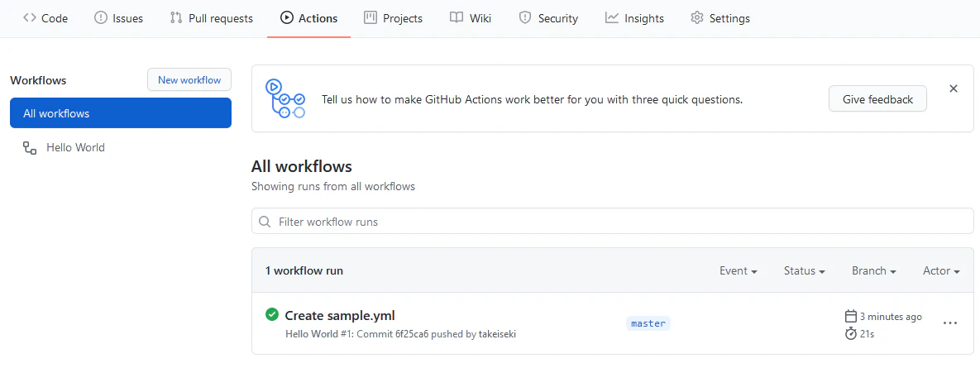Screen dimensions: 980x368
Task: Click the Hello World workflow icon
Action: (30, 148)
